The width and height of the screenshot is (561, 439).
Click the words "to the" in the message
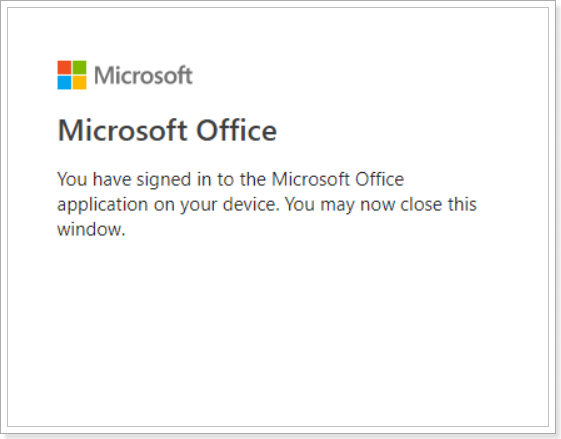[x=242, y=179]
